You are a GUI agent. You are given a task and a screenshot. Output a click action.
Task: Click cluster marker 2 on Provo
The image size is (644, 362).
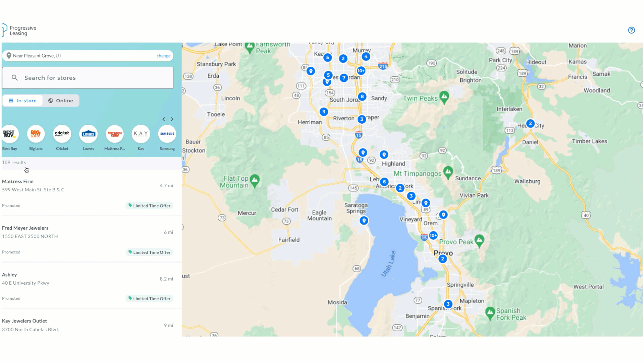coord(443,259)
